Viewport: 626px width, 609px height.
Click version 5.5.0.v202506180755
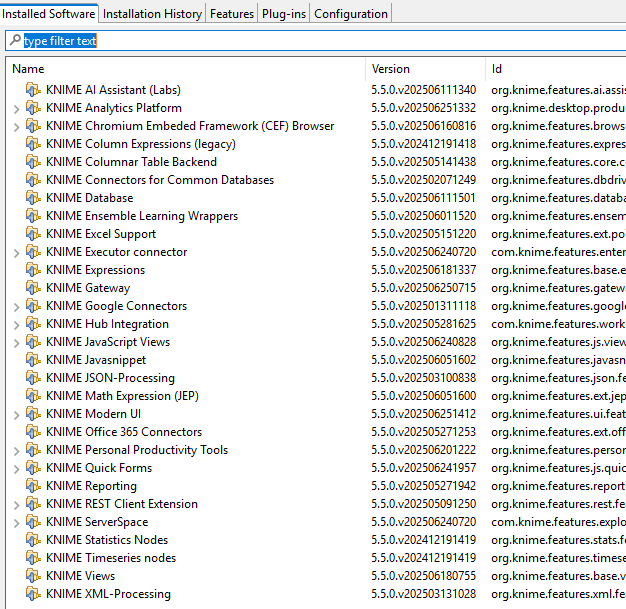tap(424, 575)
